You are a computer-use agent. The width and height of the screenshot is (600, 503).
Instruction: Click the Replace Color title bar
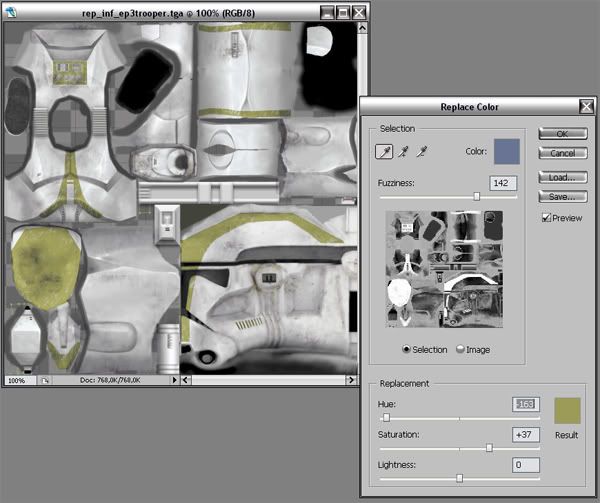470,106
